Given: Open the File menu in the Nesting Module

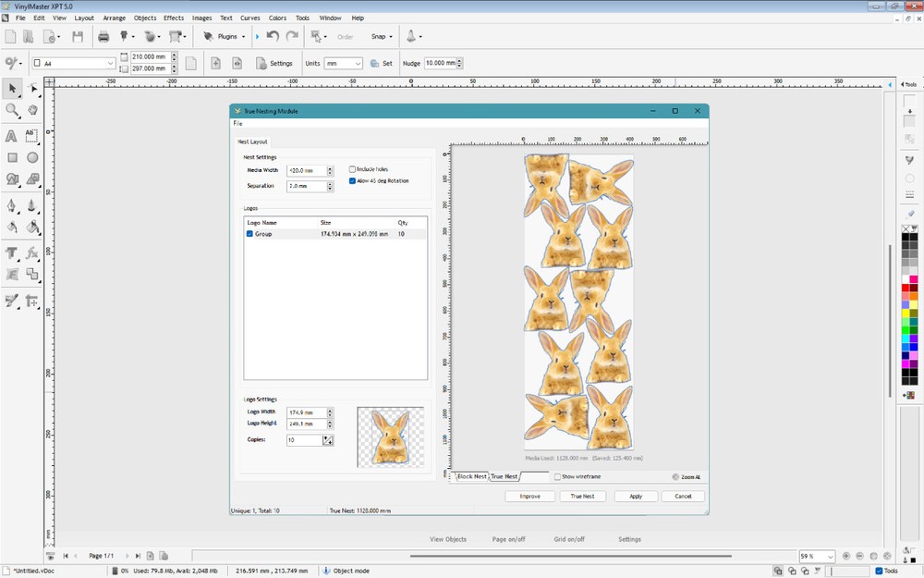Looking at the screenshot, I should 239,124.
